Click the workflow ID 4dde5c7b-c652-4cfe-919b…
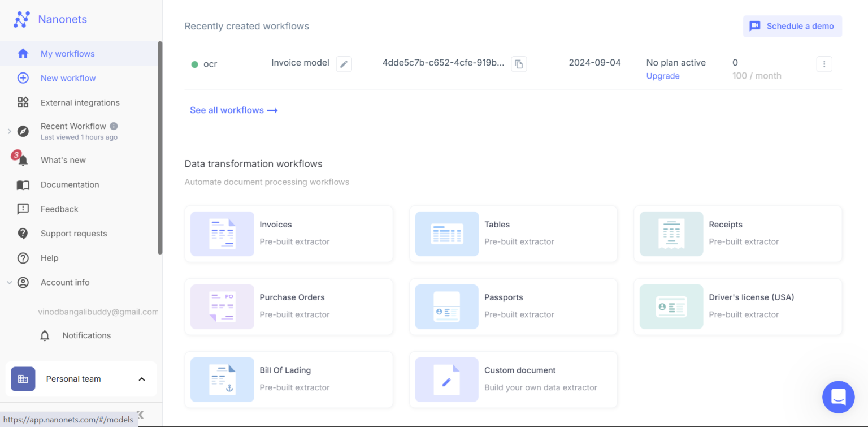The height and width of the screenshot is (427, 868). click(444, 63)
